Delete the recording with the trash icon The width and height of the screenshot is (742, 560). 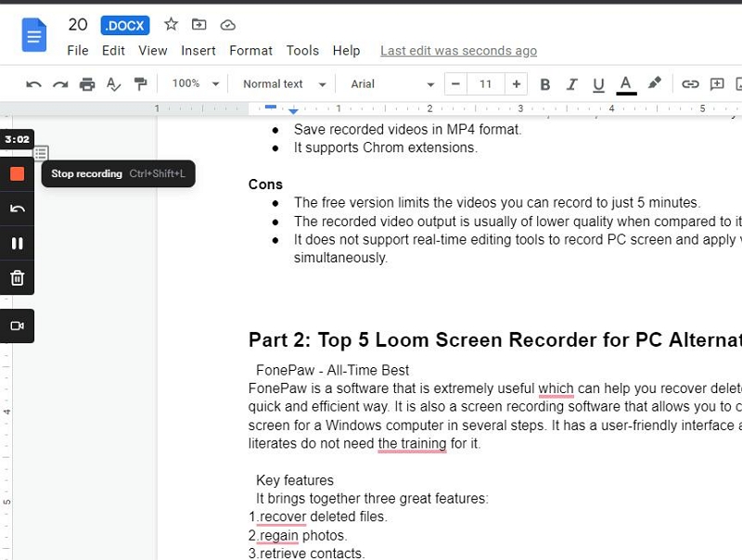coord(17,277)
